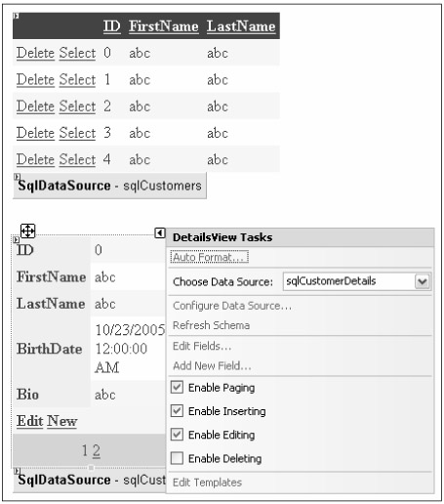Viewport: 444px width, 504px height.
Task: Click the bottom SqlDataSource control glyph
Action: click(17, 471)
